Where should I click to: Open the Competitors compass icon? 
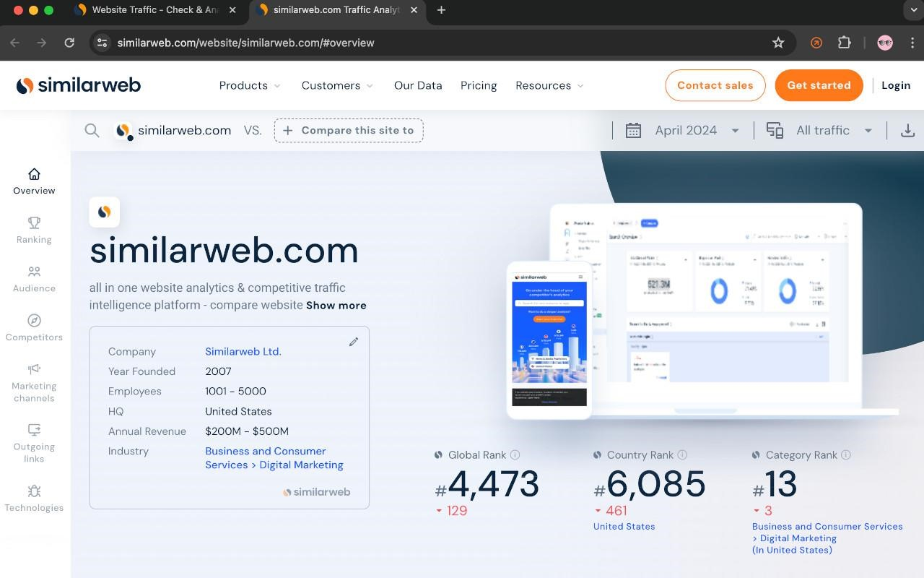pyautogui.click(x=34, y=320)
